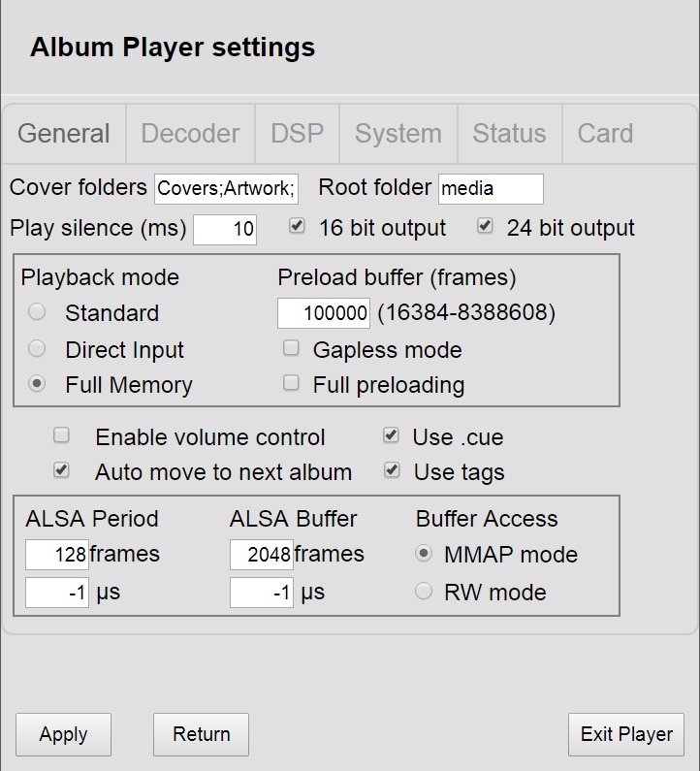Enable Gapless mode checkbox
Viewport: 700px width, 771px height.
click(x=291, y=348)
